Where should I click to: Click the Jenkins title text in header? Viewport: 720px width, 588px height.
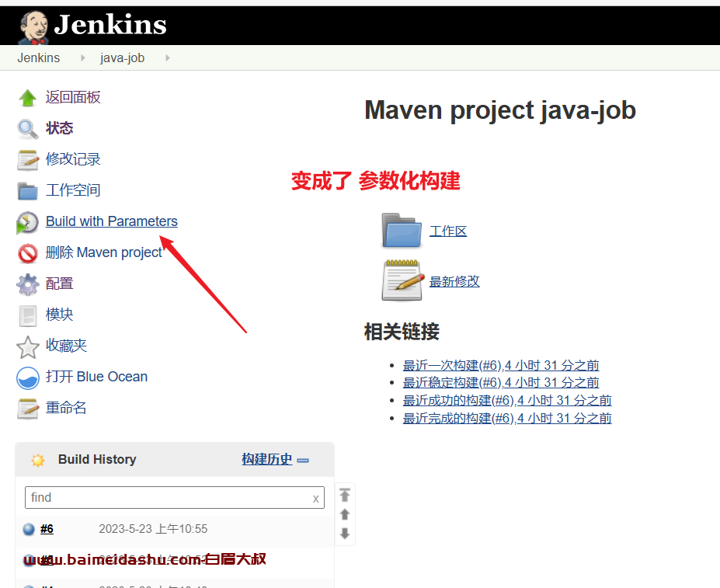[110, 25]
